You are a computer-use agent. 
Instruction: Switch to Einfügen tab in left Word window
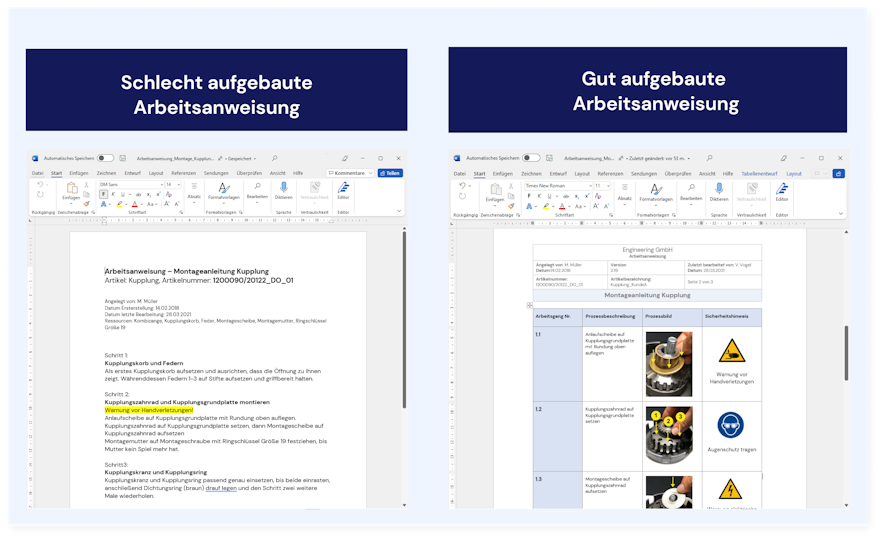point(79,173)
